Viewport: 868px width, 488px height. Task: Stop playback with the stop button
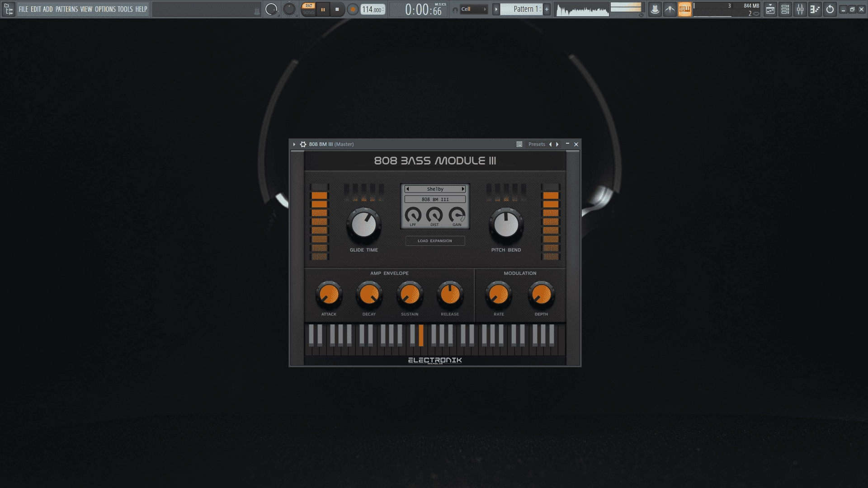pyautogui.click(x=337, y=9)
